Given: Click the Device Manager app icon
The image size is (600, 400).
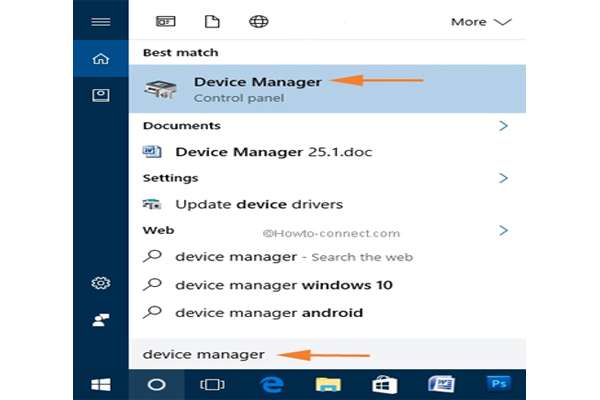Looking at the screenshot, I should (x=160, y=90).
